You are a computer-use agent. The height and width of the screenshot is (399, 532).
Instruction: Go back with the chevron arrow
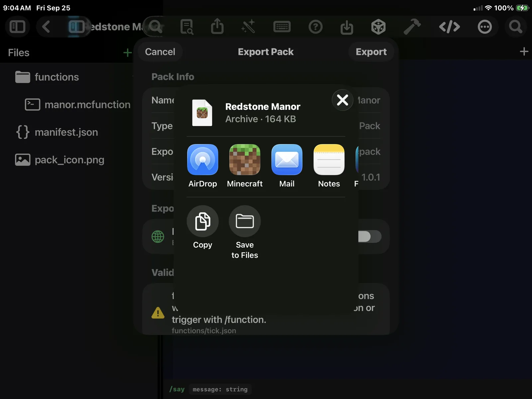point(46,27)
